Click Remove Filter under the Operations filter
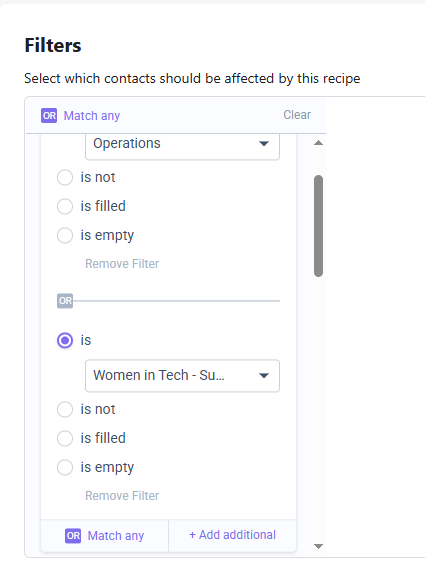This screenshot has width=425, height=563. (122, 264)
